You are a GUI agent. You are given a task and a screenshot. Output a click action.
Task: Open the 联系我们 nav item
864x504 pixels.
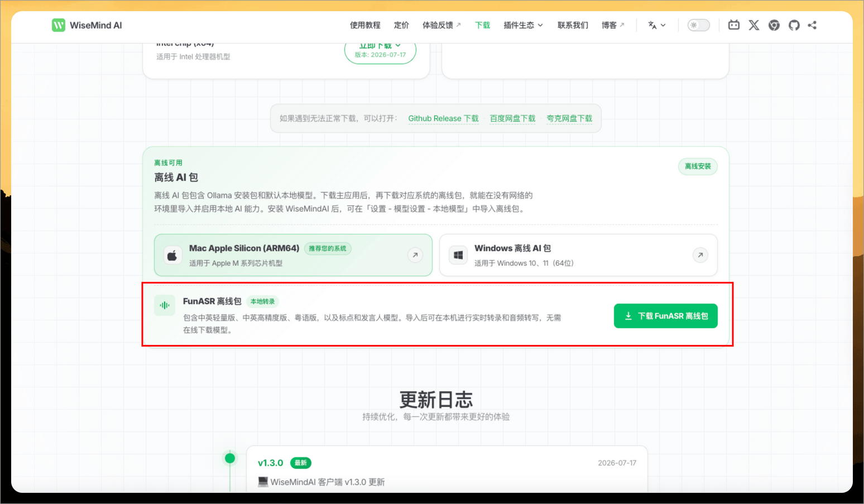[x=573, y=25]
